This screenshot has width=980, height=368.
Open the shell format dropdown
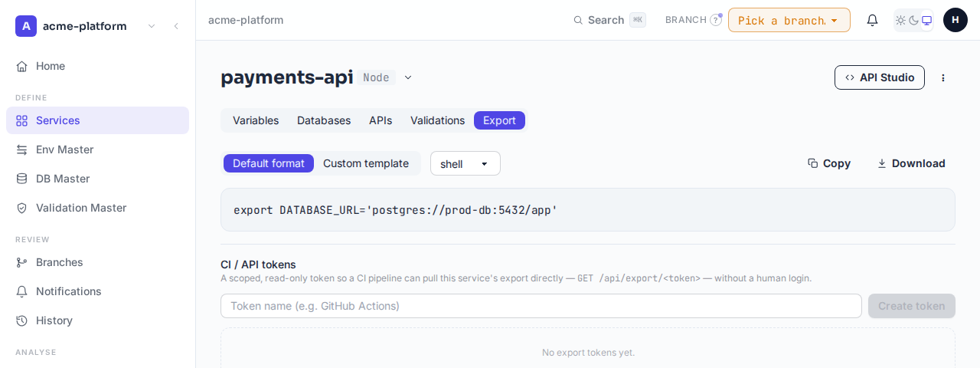click(465, 163)
